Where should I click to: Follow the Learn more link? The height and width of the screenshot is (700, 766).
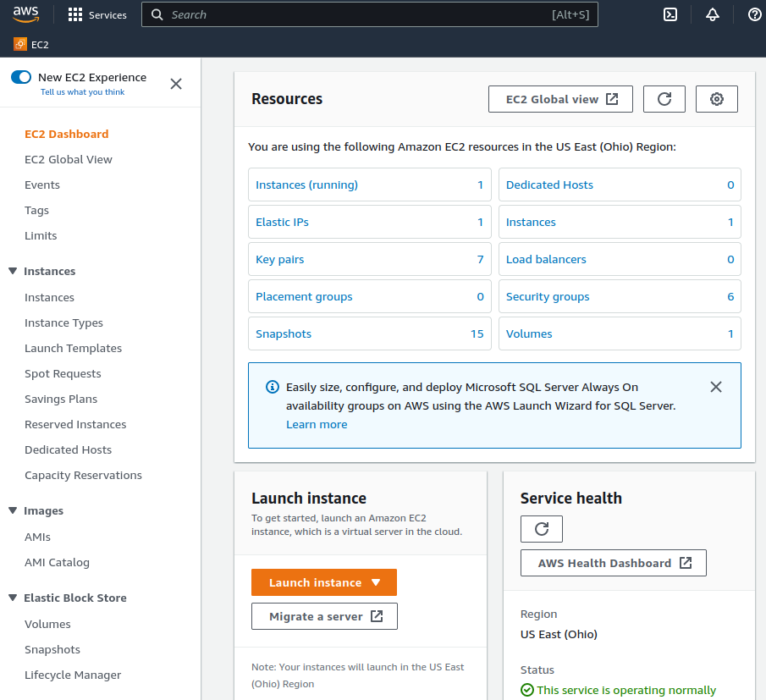317,424
